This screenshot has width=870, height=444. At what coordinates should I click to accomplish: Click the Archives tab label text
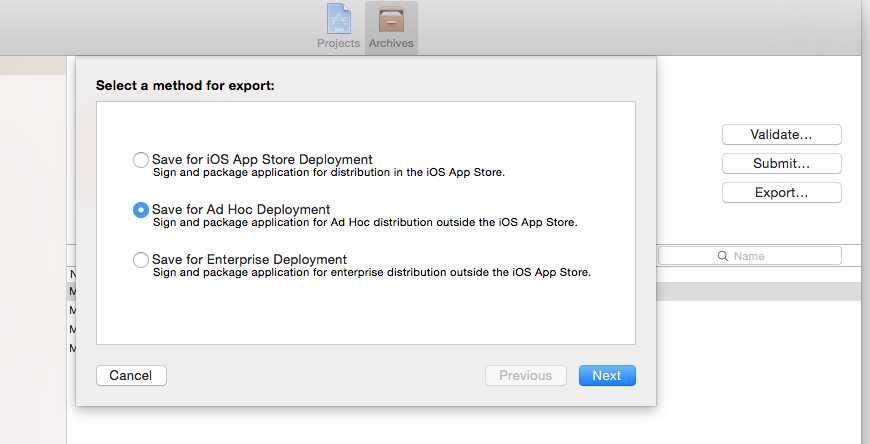[x=391, y=44]
